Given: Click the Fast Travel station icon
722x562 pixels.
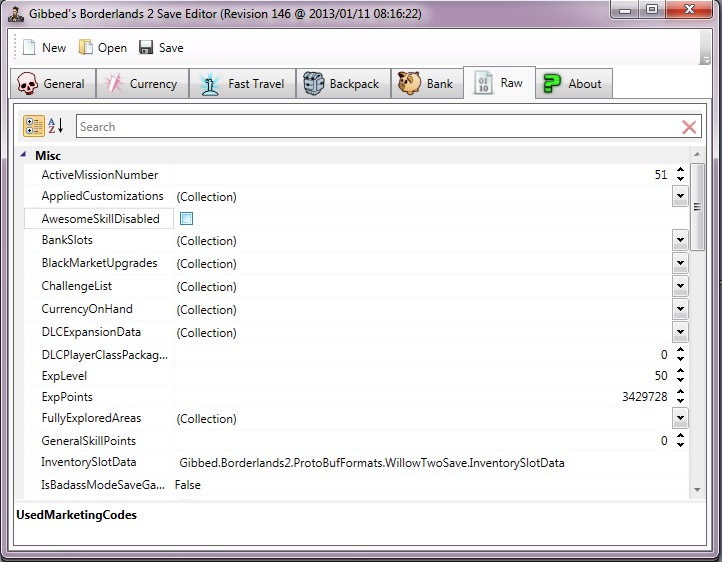Looking at the screenshot, I should click(210, 84).
